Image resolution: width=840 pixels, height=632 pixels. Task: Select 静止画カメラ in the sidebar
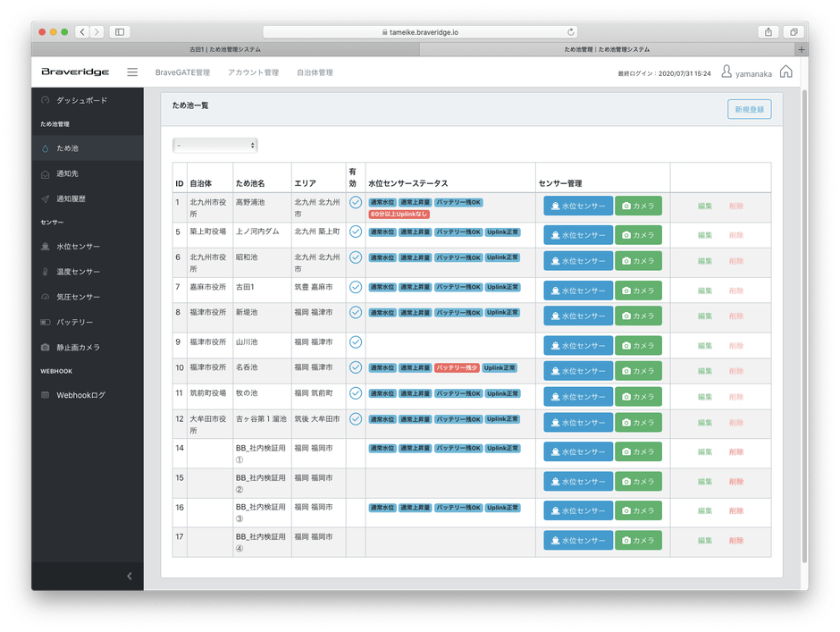click(78, 347)
